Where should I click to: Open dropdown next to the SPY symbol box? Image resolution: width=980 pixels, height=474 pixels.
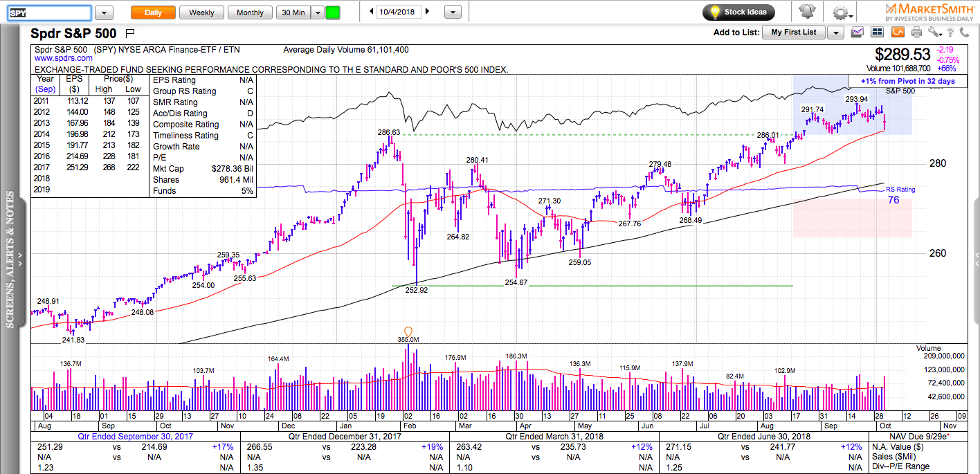(104, 12)
